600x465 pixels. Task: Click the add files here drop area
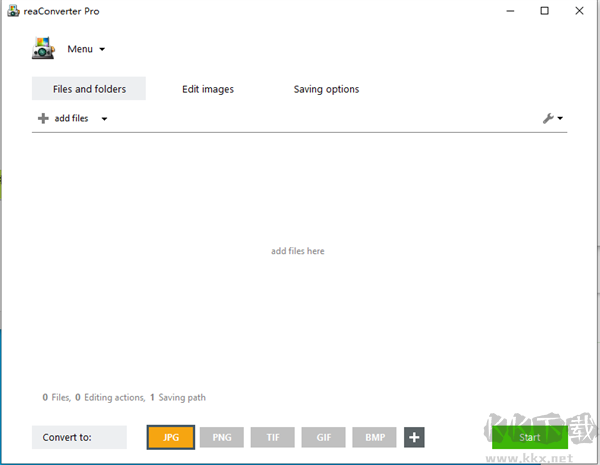(x=298, y=251)
